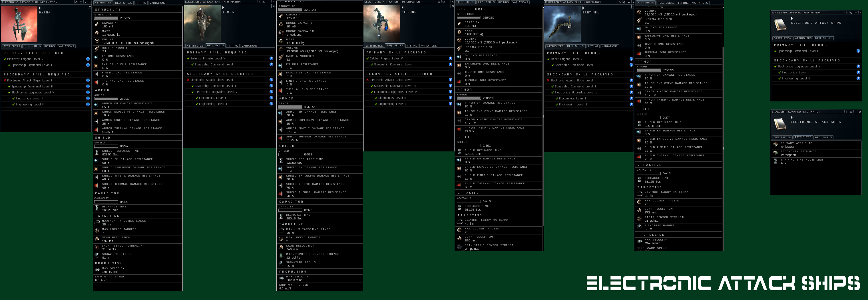Open info for Caldari Frigate Level V

click(451, 58)
